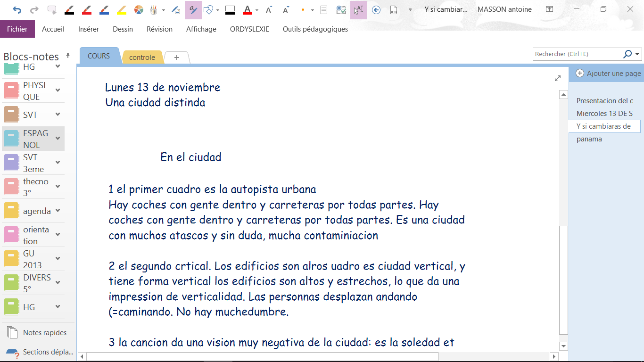Open the ORDYSLEXIE ribbon tab
The image size is (644, 362).
249,29
